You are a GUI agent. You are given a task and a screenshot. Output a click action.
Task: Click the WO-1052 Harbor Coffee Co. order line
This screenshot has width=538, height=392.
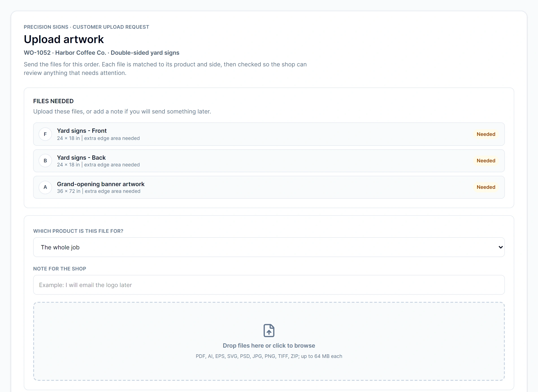102,53
